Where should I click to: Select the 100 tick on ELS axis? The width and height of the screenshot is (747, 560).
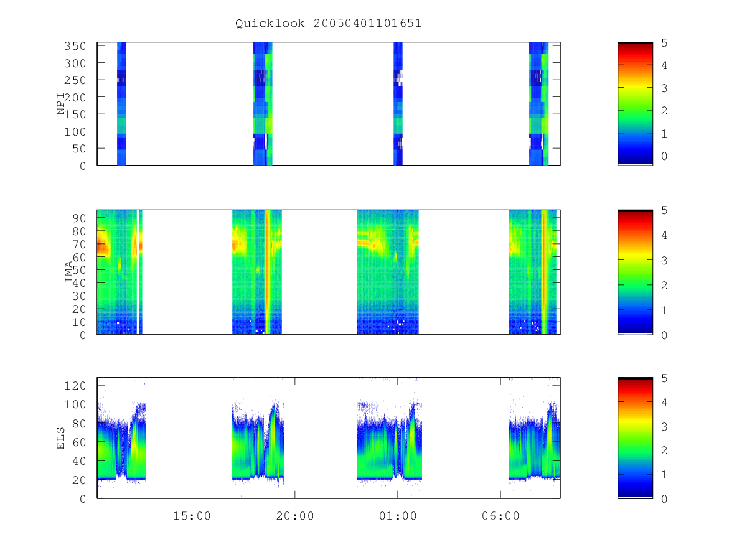(x=77, y=404)
